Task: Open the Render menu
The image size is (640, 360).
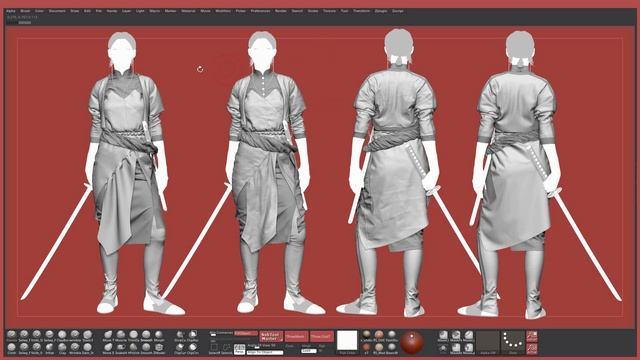Action: (x=281, y=11)
